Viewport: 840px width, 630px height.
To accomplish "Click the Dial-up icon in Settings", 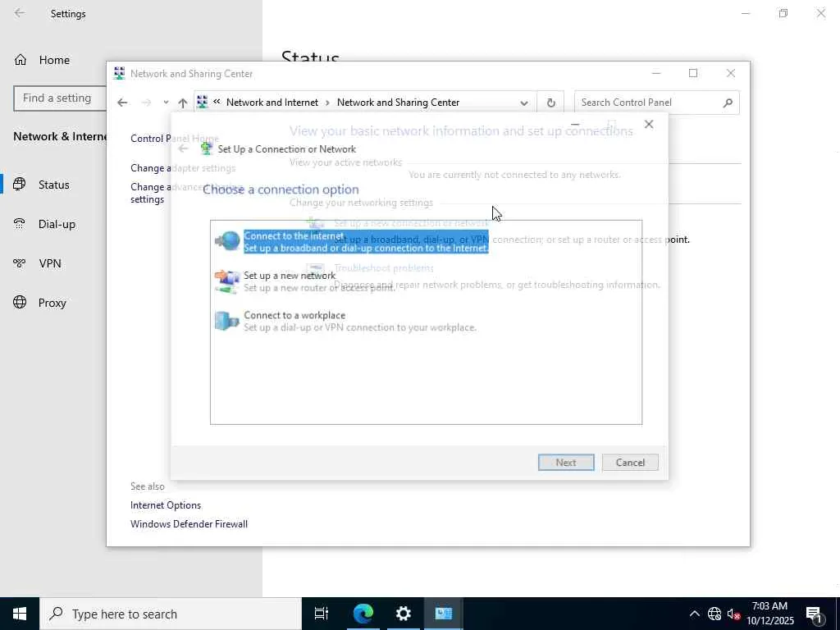I will pos(20,224).
